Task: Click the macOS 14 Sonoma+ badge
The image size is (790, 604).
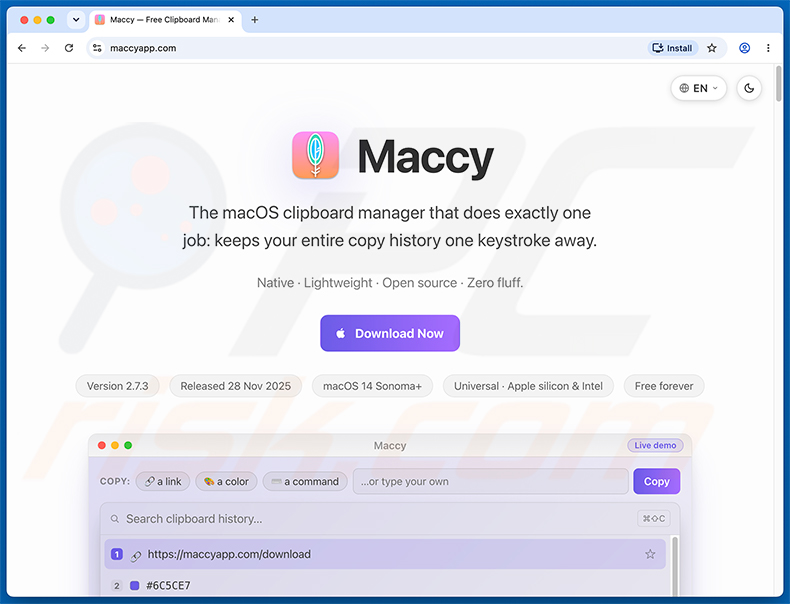Action: tap(372, 386)
